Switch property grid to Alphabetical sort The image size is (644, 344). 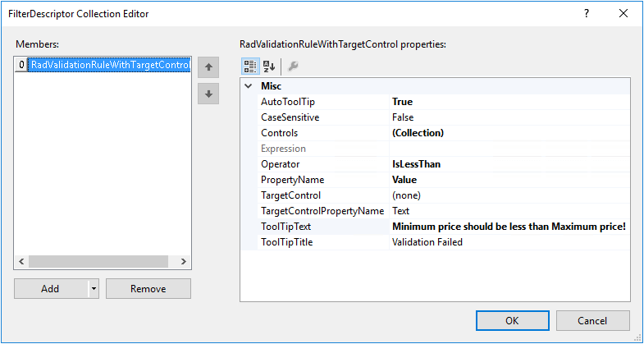[269, 67]
